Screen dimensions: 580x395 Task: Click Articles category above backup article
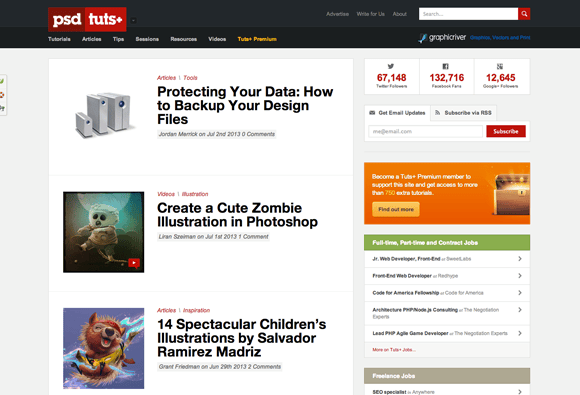click(166, 78)
